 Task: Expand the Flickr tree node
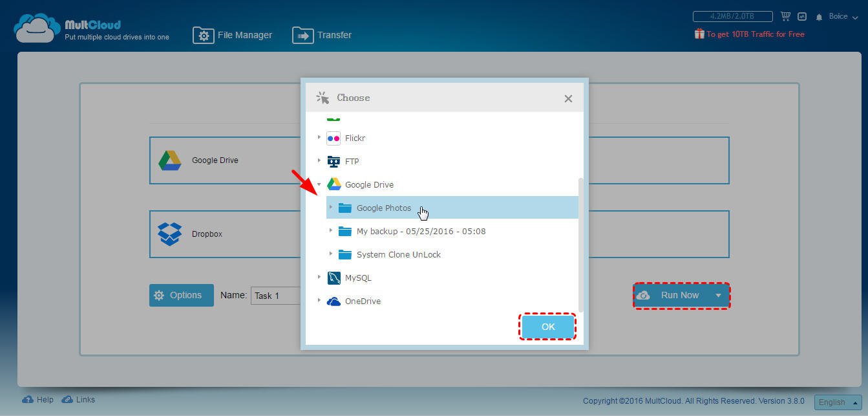(x=319, y=138)
